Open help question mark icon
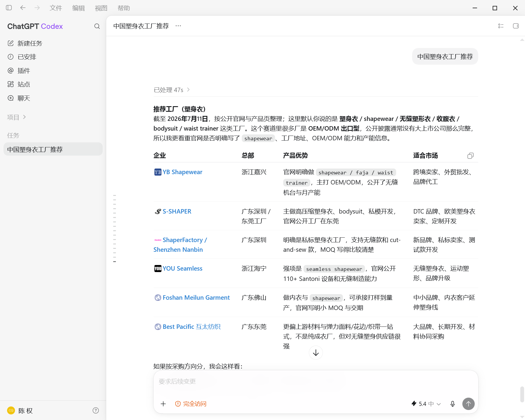This screenshot has height=420, width=525. (x=96, y=410)
